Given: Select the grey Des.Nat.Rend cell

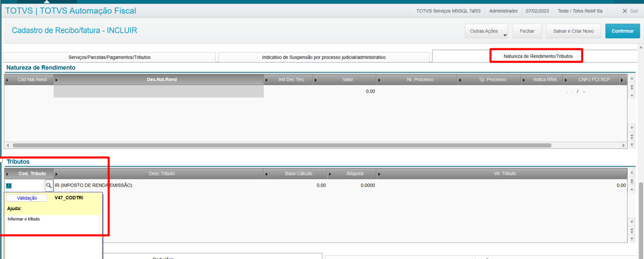Looking at the screenshot, I should click(158, 91).
